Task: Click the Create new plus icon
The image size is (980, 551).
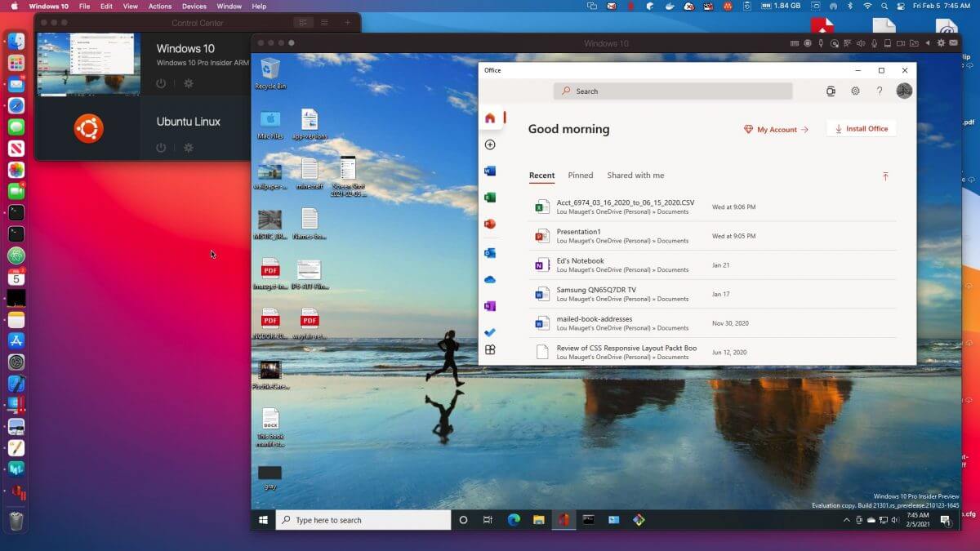Action: (490, 144)
